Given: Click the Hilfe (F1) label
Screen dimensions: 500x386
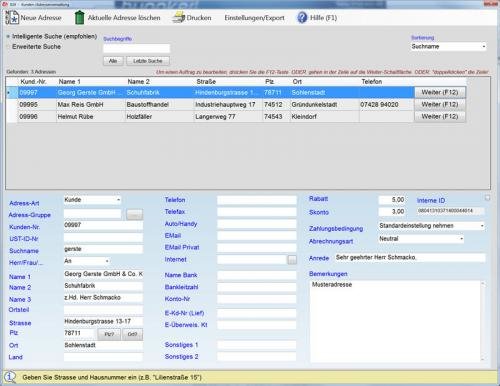Looking at the screenshot, I should pyautogui.click(x=323, y=18).
